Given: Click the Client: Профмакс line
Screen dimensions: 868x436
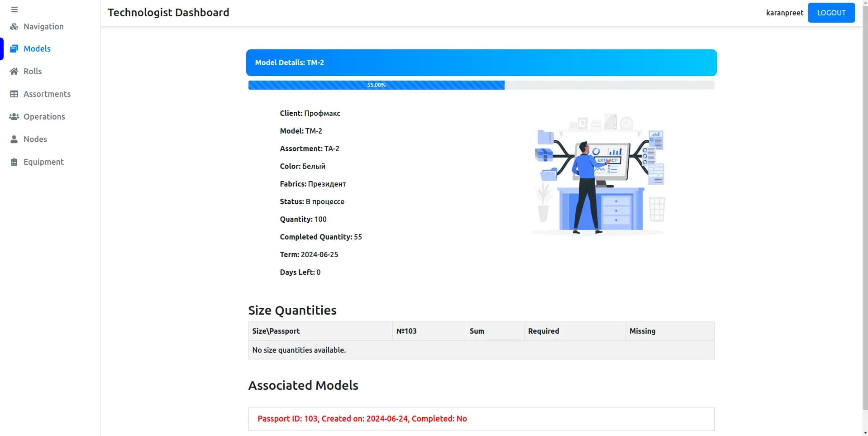Looking at the screenshot, I should (310, 113).
